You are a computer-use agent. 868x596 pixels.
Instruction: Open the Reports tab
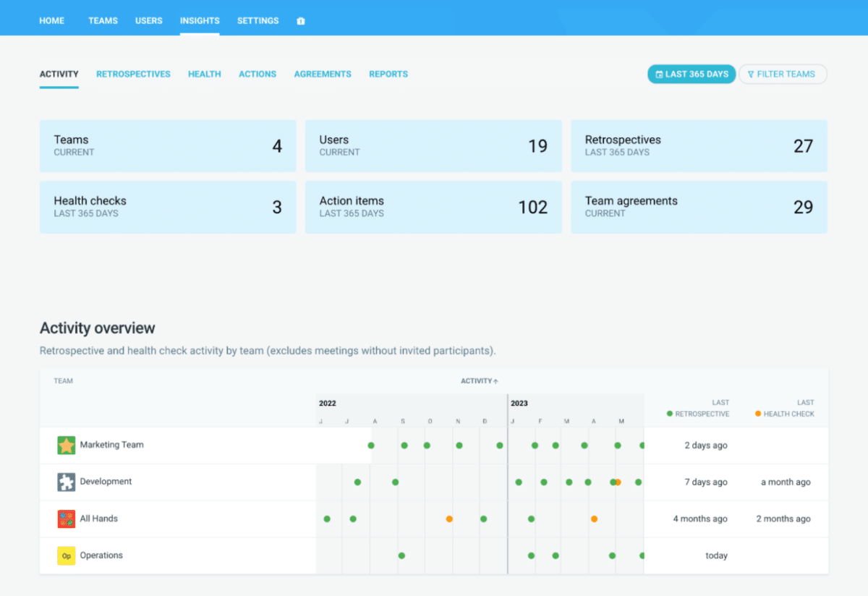[x=388, y=74]
